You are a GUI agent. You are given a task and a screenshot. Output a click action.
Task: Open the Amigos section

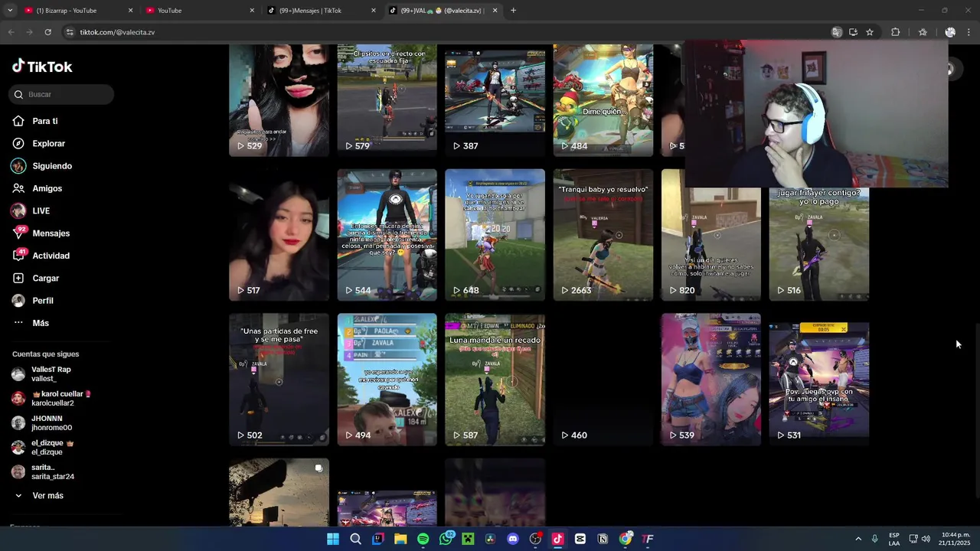click(47, 188)
